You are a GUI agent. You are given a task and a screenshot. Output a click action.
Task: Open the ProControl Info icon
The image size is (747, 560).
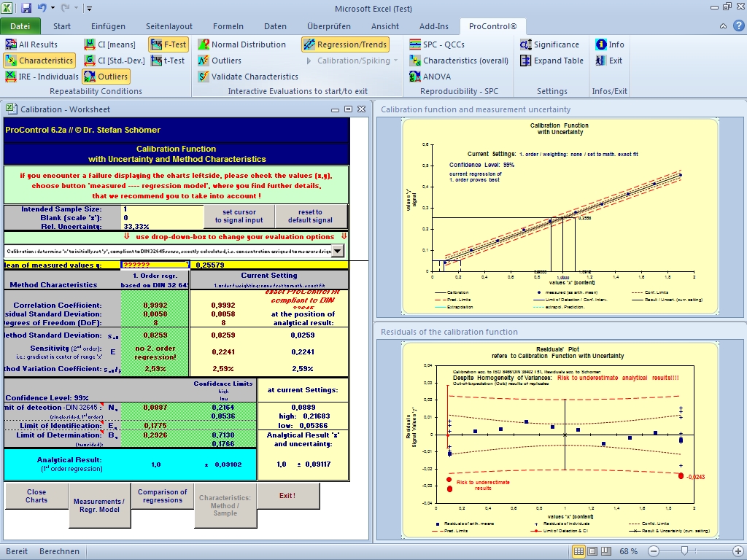click(602, 44)
